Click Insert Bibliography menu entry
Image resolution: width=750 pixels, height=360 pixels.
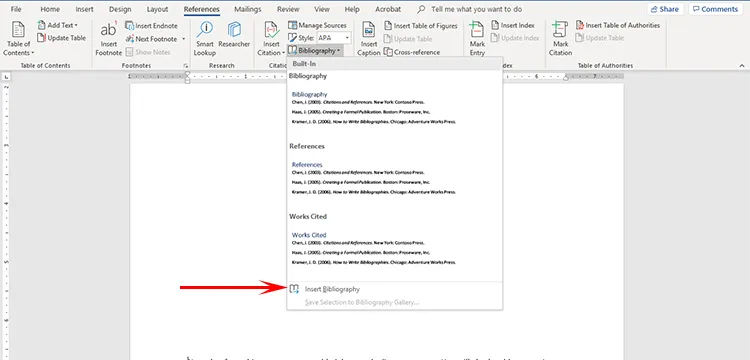395,289
